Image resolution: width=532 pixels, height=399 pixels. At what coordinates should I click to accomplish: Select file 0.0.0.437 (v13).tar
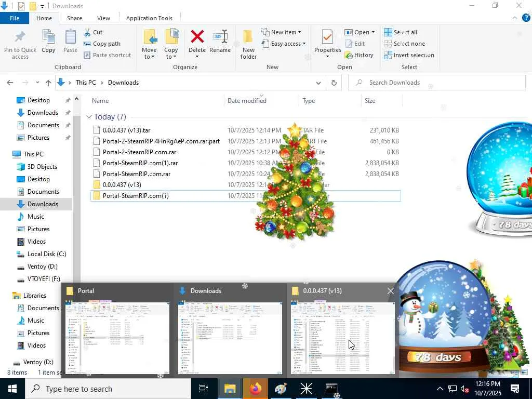point(126,130)
